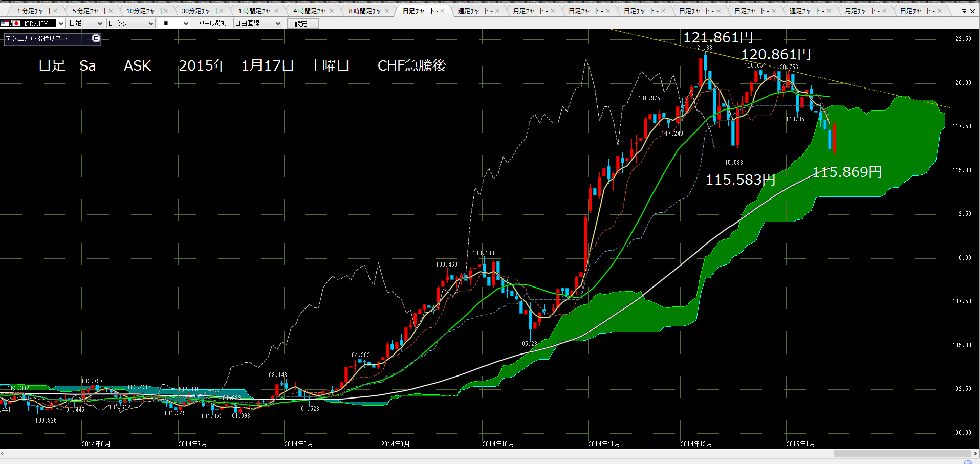Screen dimensions: 980x464
Task: Click the ASK label in the chart note
Action: click(x=138, y=65)
